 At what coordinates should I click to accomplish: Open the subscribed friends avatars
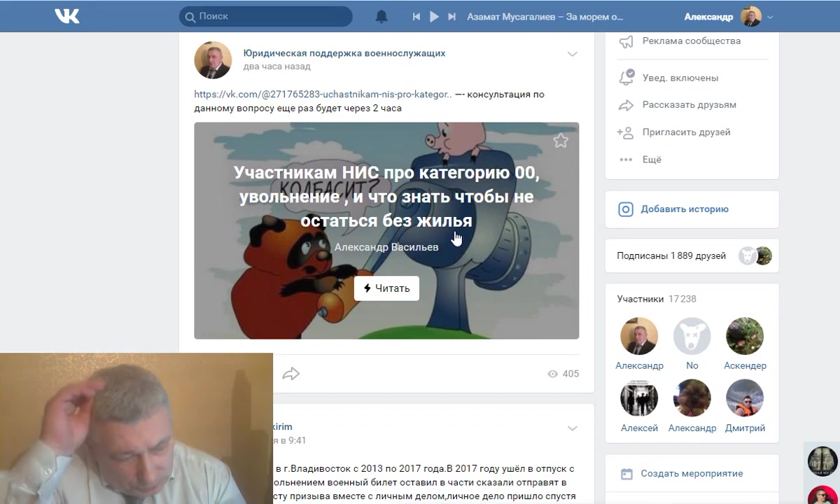(x=755, y=256)
